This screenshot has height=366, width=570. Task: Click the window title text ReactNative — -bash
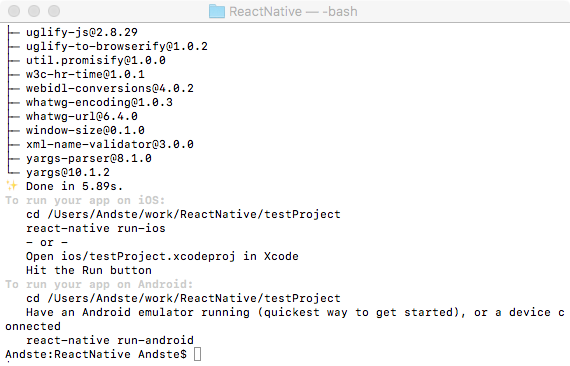point(293,12)
